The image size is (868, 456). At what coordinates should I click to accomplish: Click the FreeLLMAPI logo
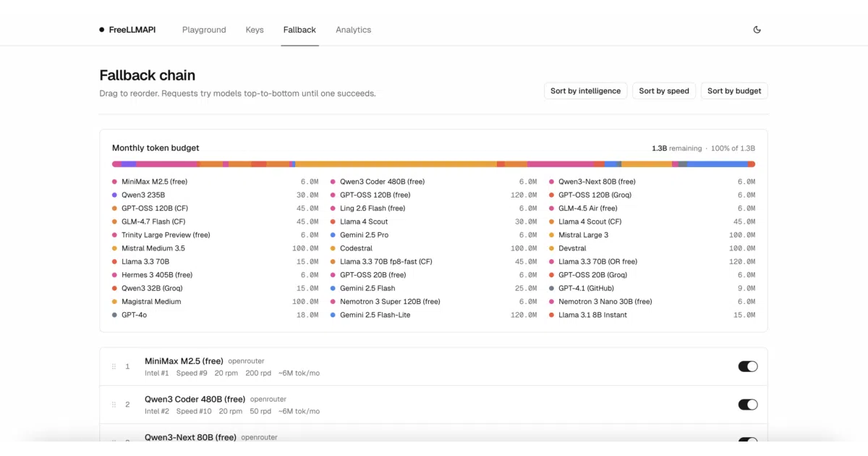coord(127,30)
